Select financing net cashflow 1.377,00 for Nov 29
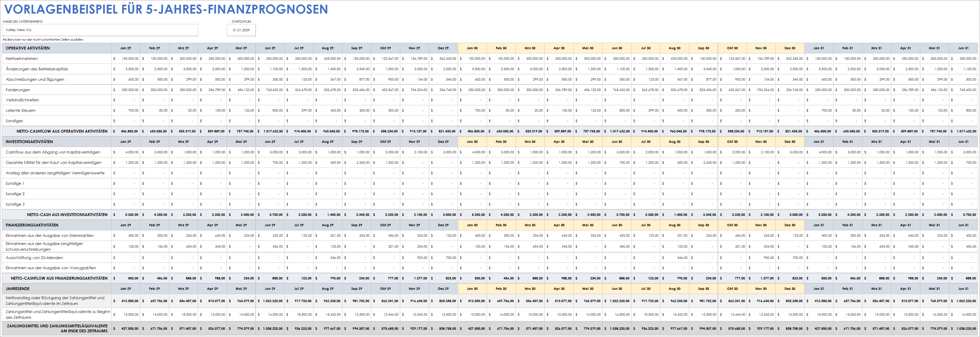980x337 pixels. point(415,278)
